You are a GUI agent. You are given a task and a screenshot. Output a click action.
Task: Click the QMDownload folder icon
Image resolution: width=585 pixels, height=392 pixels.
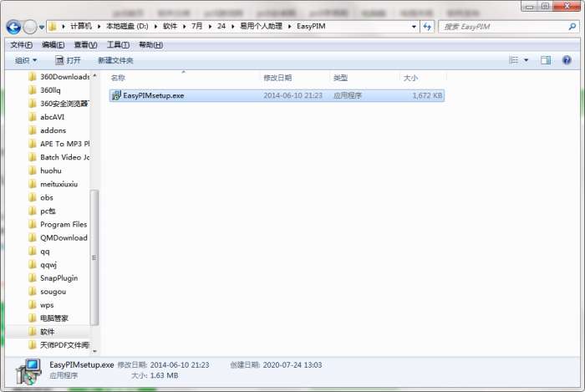(x=33, y=237)
